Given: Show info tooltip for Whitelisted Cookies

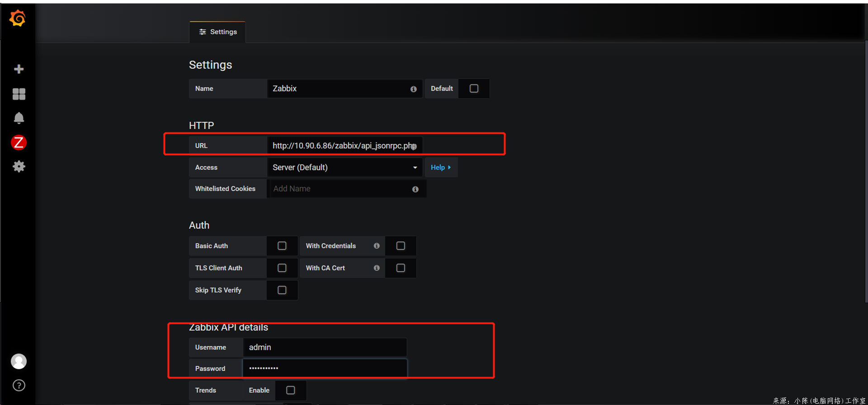Looking at the screenshot, I should 415,189.
